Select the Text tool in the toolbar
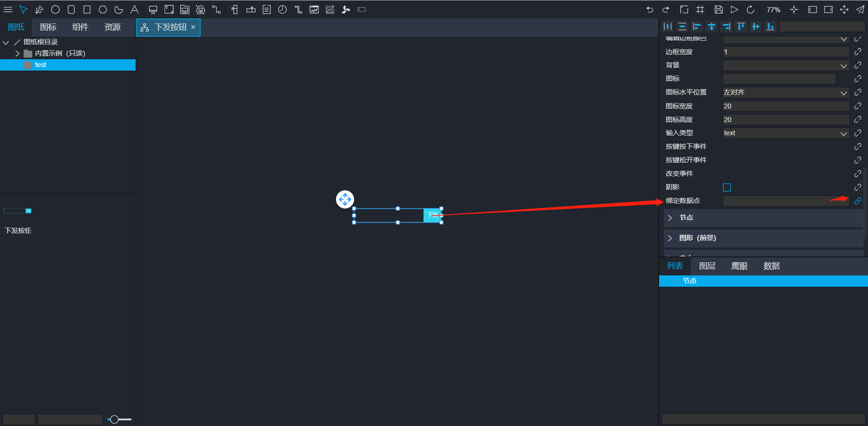Viewport: 868px width, 426px height. pos(135,9)
